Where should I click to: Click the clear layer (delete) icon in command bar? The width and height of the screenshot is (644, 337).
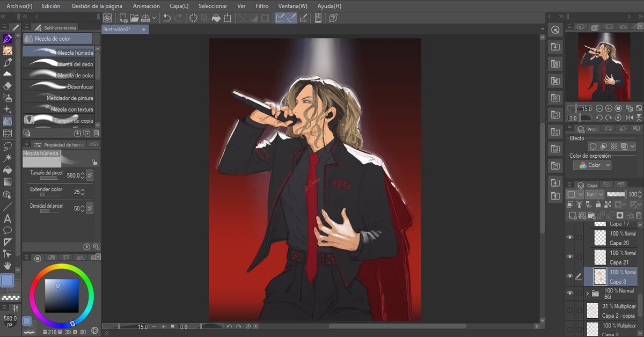(193, 18)
